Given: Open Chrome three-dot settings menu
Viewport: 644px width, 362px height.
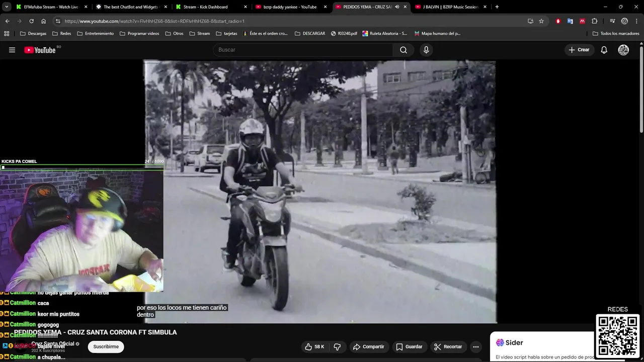Looking at the screenshot, I should click(636, 21).
